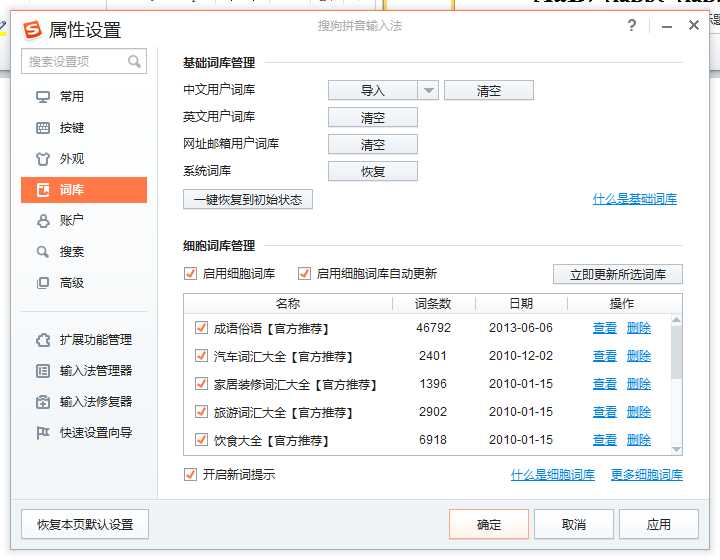This screenshot has width=720, height=560.
Task: Sort the list by 词条数 column header
Action: (x=433, y=303)
